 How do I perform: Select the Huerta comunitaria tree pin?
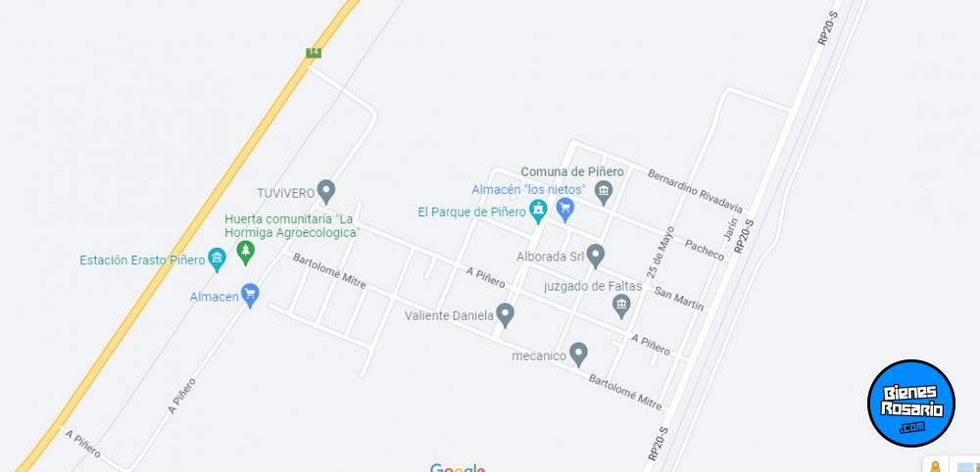pyautogui.click(x=246, y=253)
